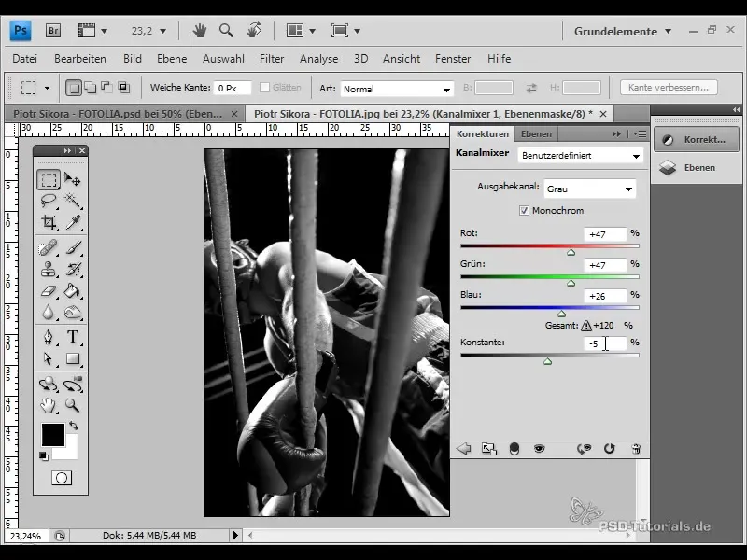Switch to the Ebenen panel tab
747x560 pixels.
click(536, 134)
